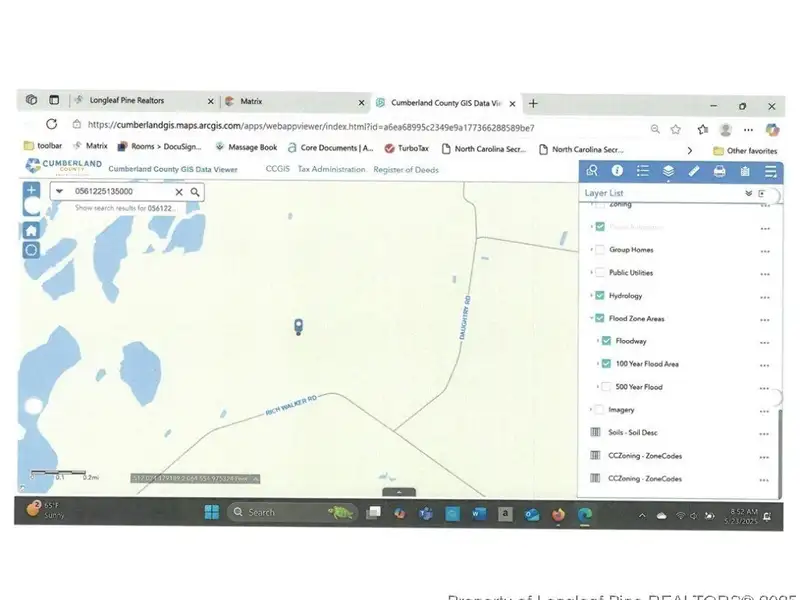The height and width of the screenshot is (600, 800).
Task: Open the Legend list icon
Action: pos(643,171)
